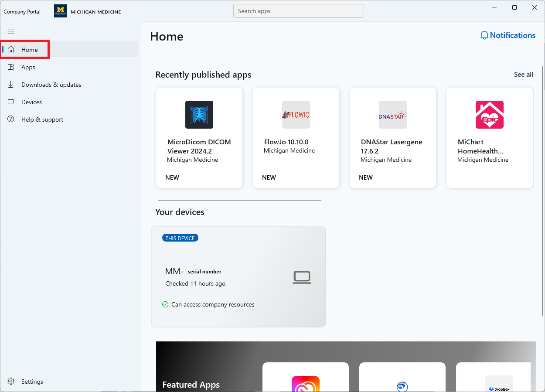
Task: Open the Adobe Creative Cloud featured app
Action: pos(306,384)
